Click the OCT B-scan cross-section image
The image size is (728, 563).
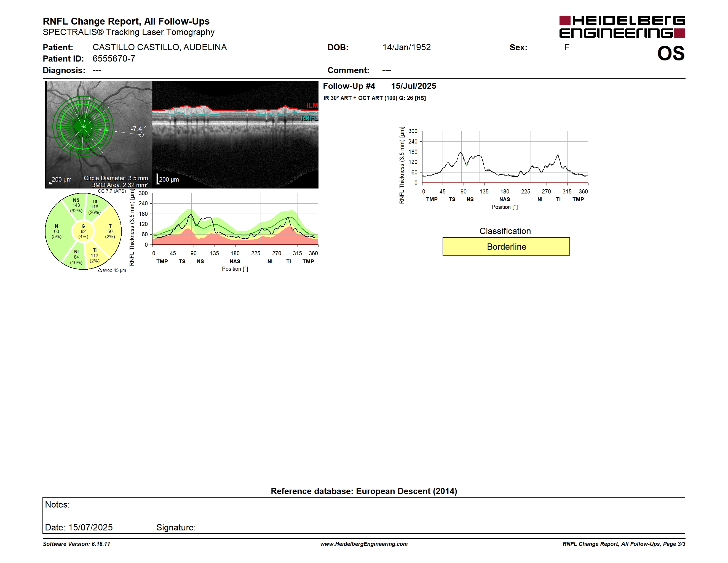pyautogui.click(x=235, y=134)
